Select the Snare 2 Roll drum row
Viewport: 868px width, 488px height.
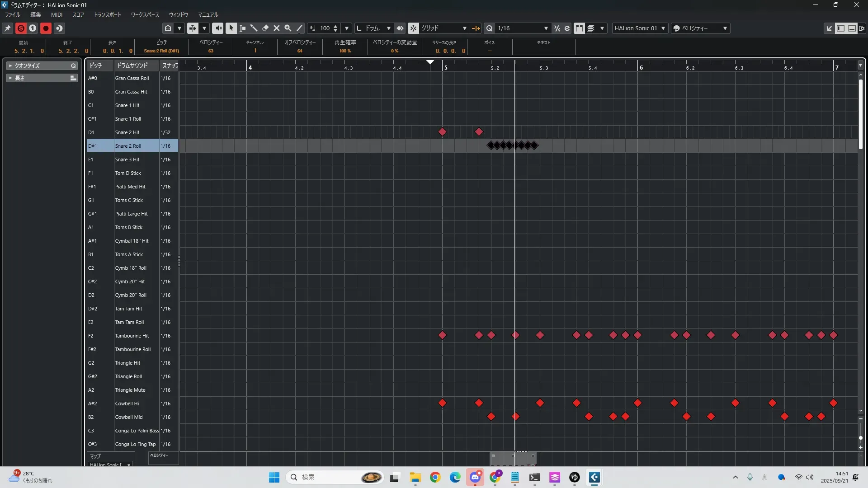[128, 146]
